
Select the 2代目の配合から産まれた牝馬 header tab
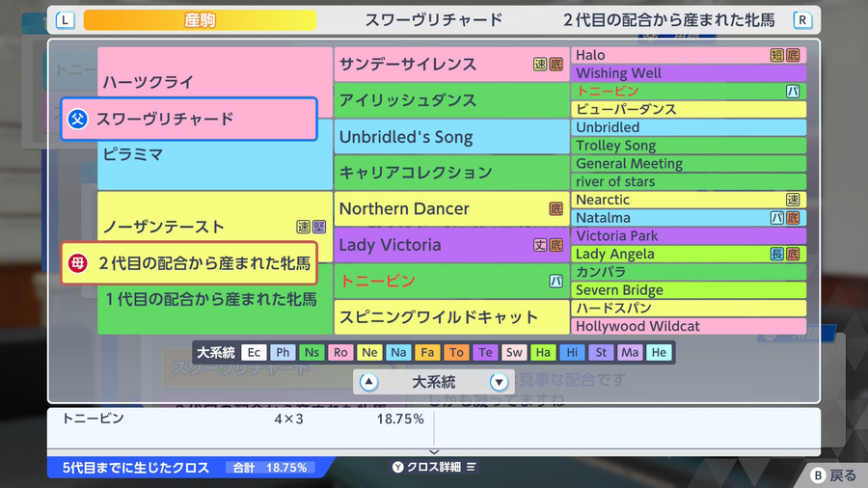click(x=668, y=20)
